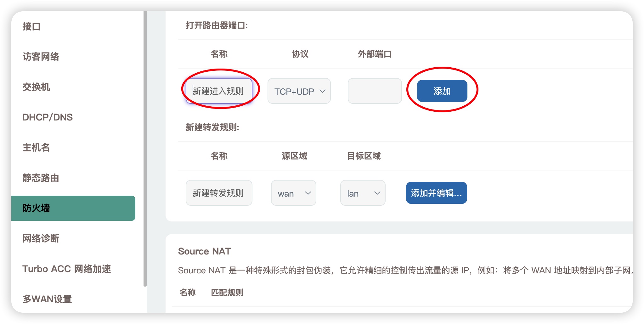
Task: Open Turbo ACC 网络加速 settings
Action: (x=67, y=269)
